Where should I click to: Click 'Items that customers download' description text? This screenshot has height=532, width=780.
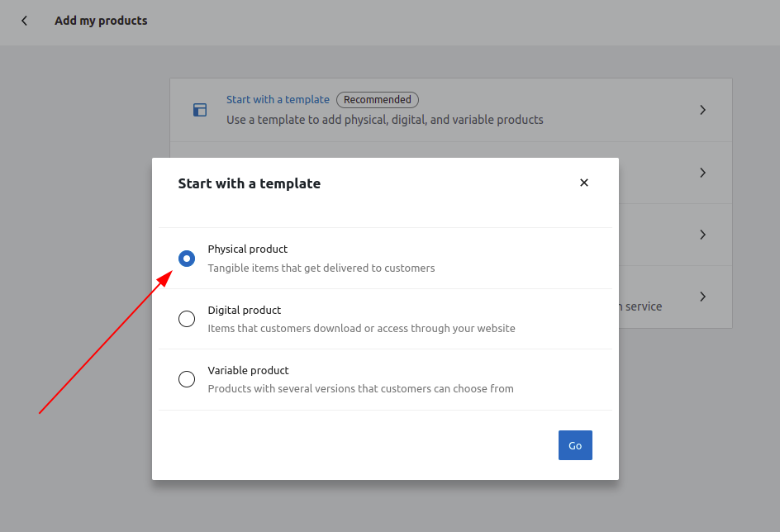click(x=361, y=329)
